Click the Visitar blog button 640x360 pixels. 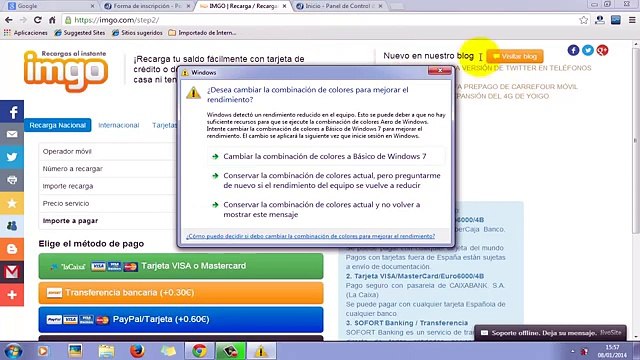coord(515,56)
